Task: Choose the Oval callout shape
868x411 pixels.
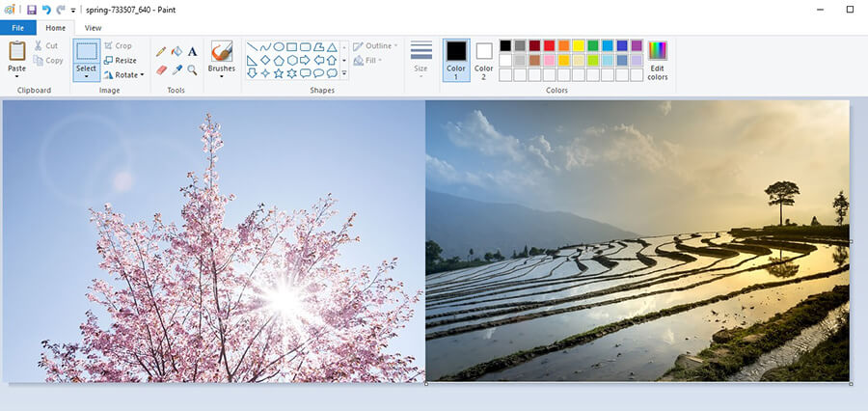Action: pos(318,73)
